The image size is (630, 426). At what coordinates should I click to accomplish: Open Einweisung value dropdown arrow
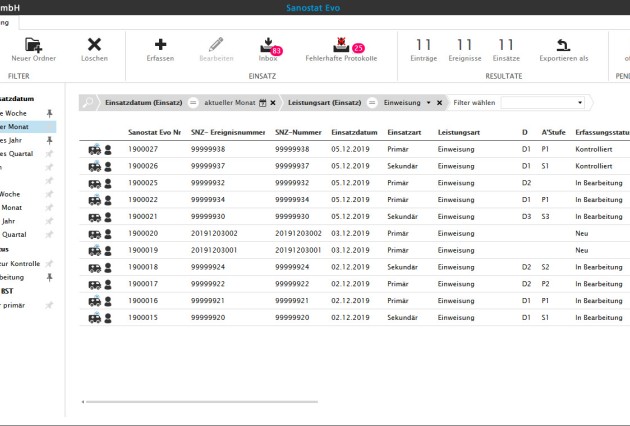[x=429, y=103]
